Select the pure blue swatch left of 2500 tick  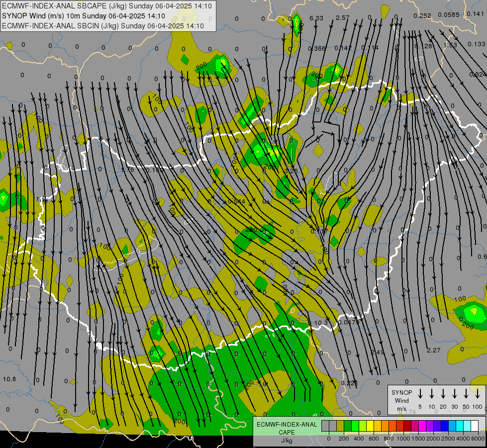[x=445, y=426]
